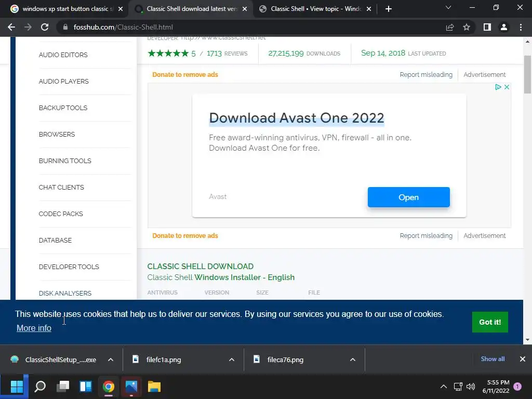Click the forward navigation arrow
The width and height of the screenshot is (532, 399).
(28, 27)
